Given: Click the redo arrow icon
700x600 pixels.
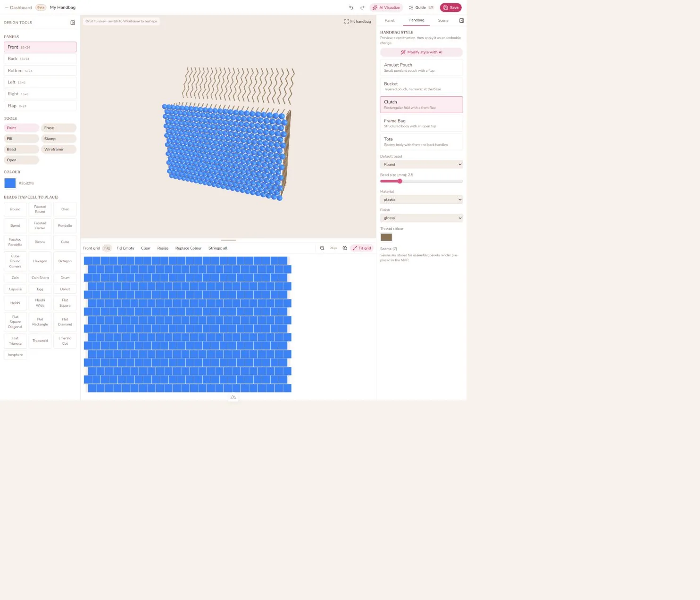Looking at the screenshot, I should [362, 8].
